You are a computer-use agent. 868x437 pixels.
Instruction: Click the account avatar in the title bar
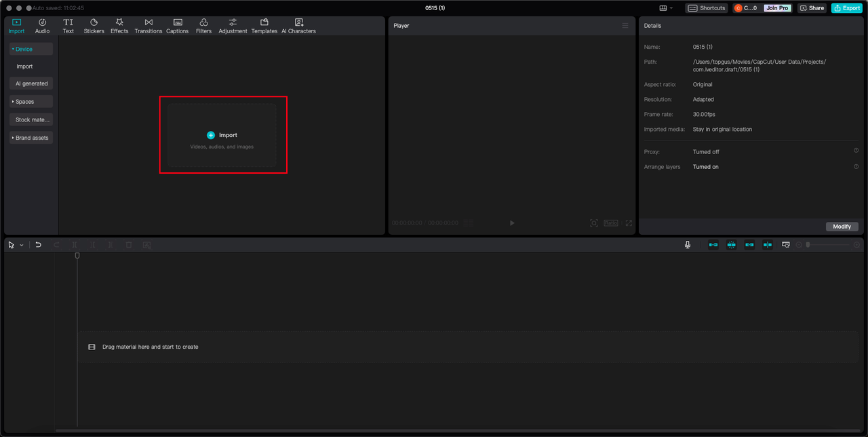tap(738, 8)
